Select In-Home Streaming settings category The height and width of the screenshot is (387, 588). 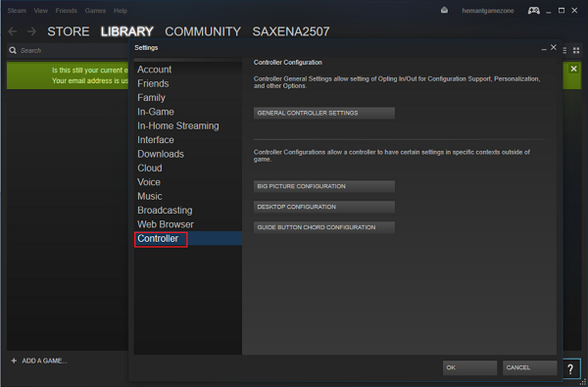click(x=178, y=126)
